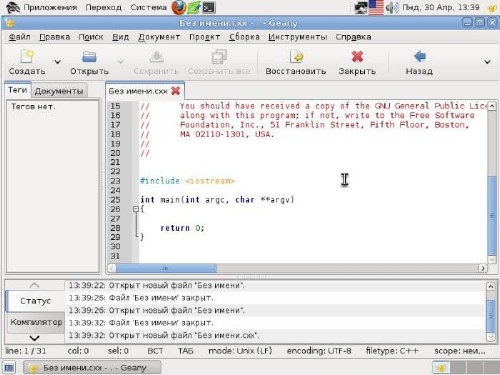Open the terminal launcher in top panel
The image size is (500, 375).
tap(209, 7)
